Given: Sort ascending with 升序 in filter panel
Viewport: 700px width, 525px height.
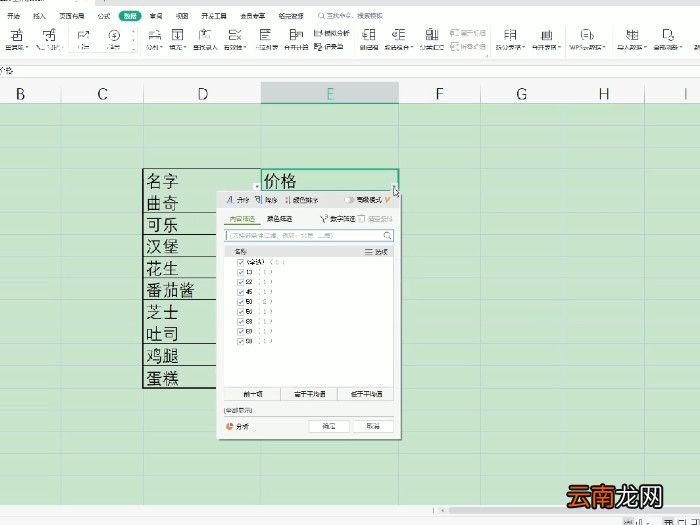Looking at the screenshot, I should (x=238, y=200).
